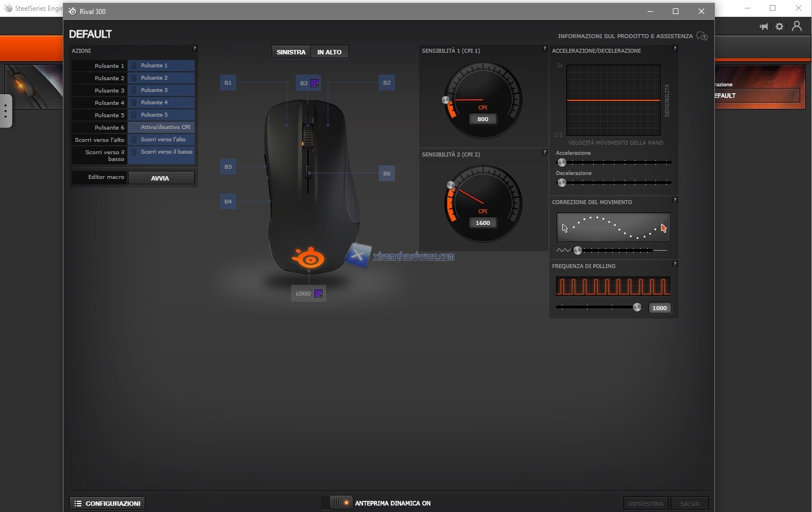The width and height of the screenshot is (812, 512).
Task: Switch mouse view to In Alto
Action: click(x=329, y=52)
